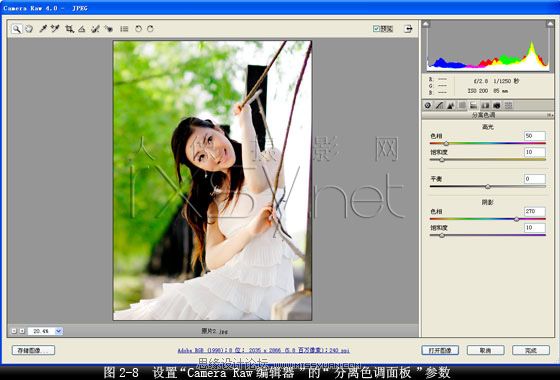Click the preview photo of the woman
Image resolution: width=560 pixels, height=380 pixels.
tap(212, 180)
